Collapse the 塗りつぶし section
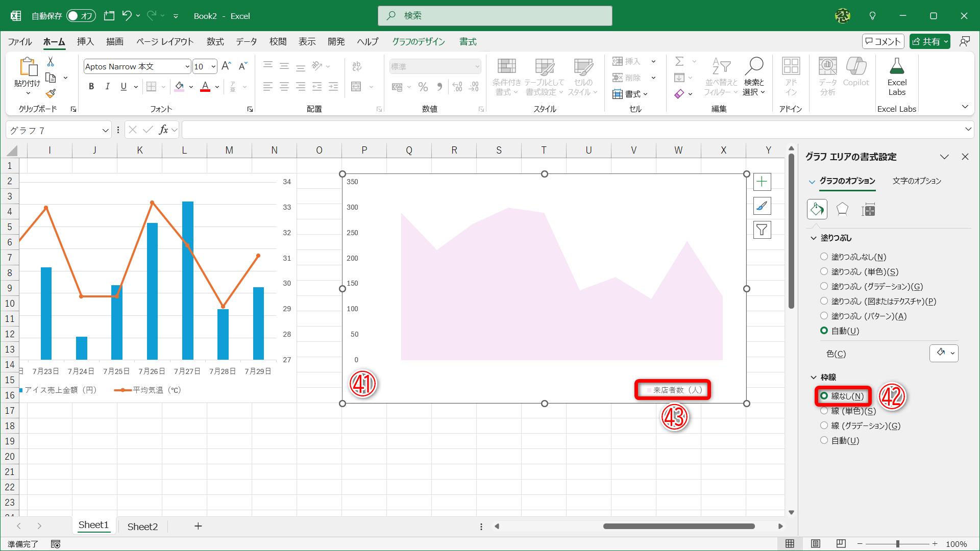 (814, 238)
